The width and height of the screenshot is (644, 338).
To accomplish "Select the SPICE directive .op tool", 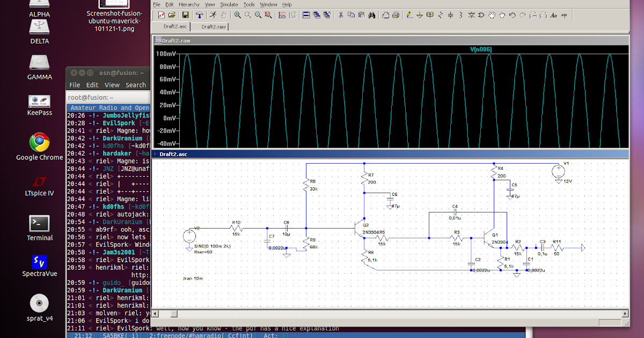I will click(x=563, y=15).
